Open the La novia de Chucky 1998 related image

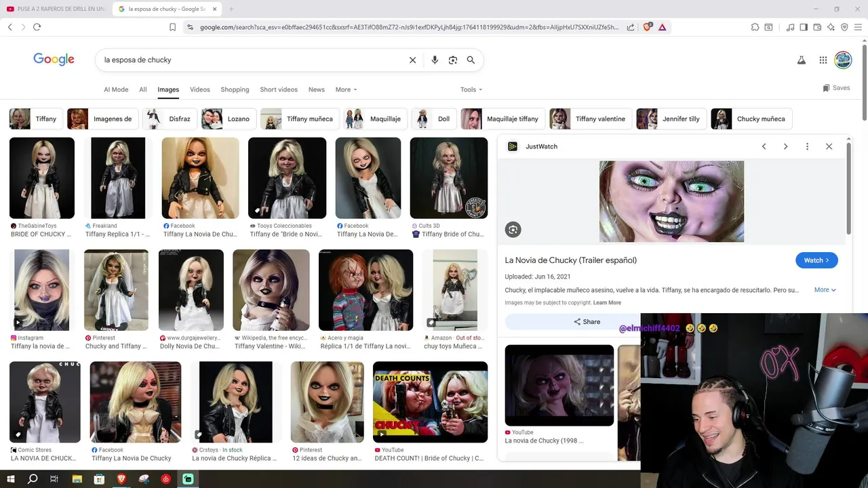point(559,385)
